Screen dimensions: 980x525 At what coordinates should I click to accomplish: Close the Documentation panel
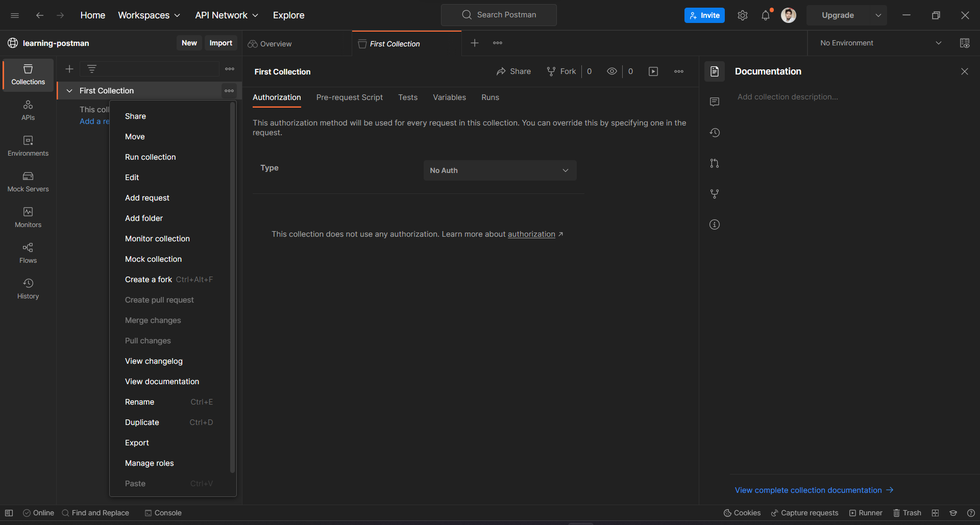click(x=965, y=71)
